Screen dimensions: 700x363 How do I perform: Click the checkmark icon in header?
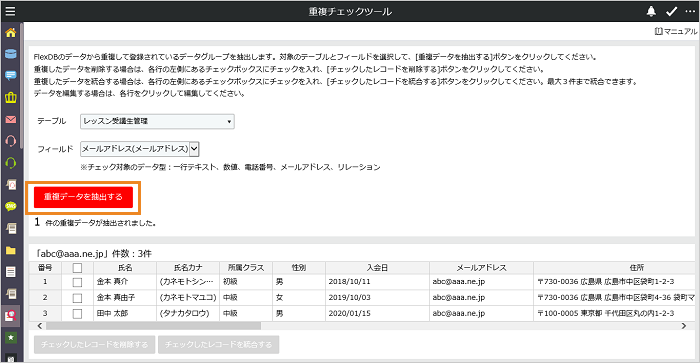[x=671, y=11]
